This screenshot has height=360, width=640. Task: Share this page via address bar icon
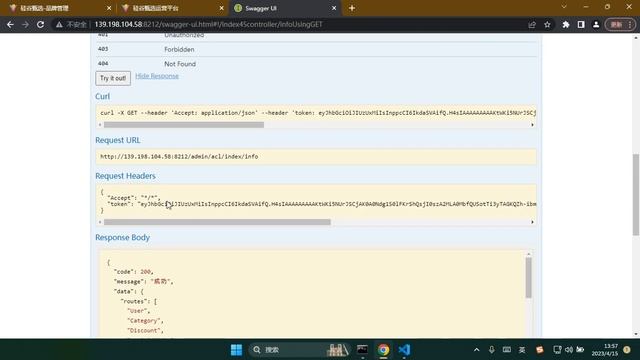(x=532, y=24)
